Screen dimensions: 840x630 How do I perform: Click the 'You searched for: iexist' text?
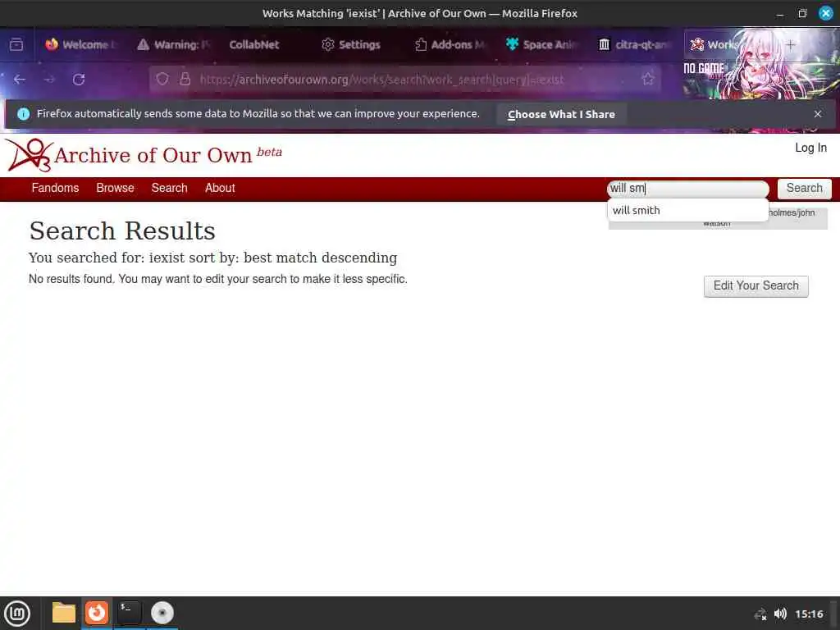[x=212, y=258]
